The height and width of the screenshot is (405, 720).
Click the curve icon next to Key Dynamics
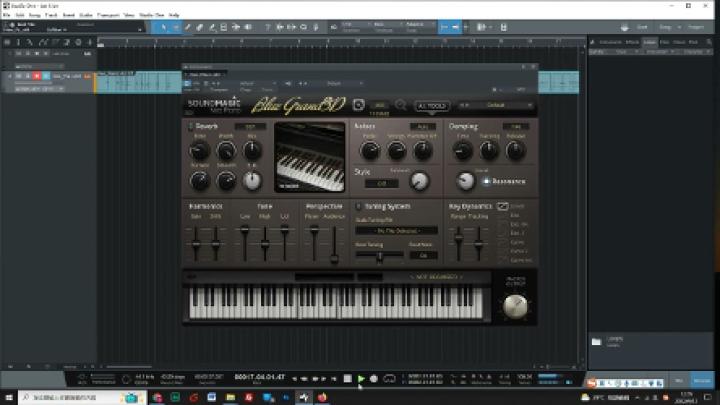pyautogui.click(x=502, y=207)
